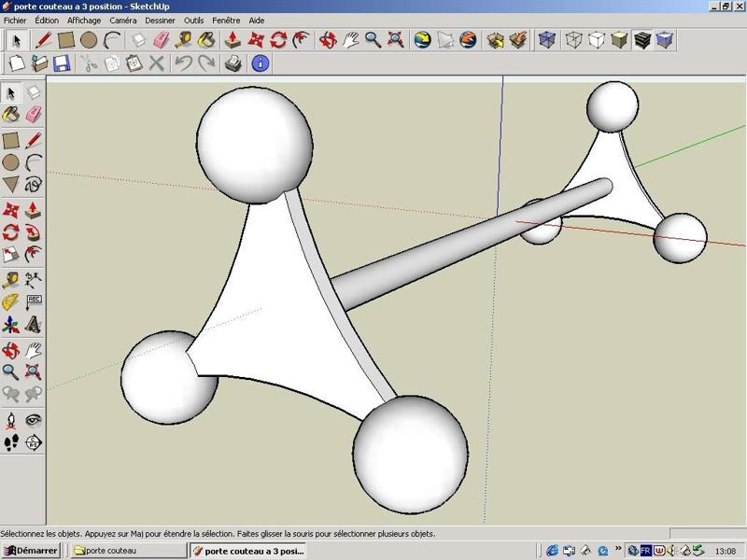Expand the Caméra menu
The width and height of the screenshot is (747, 560).
pyautogui.click(x=122, y=20)
